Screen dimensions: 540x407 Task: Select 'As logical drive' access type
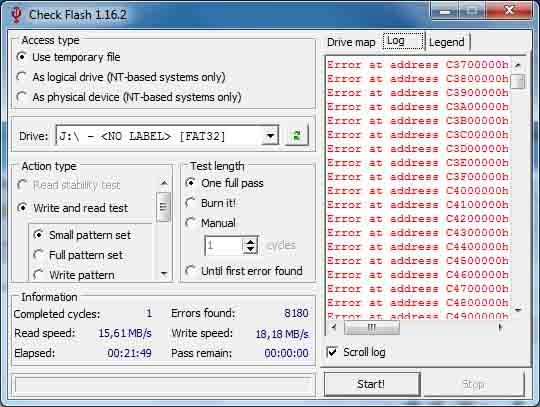click(x=22, y=77)
